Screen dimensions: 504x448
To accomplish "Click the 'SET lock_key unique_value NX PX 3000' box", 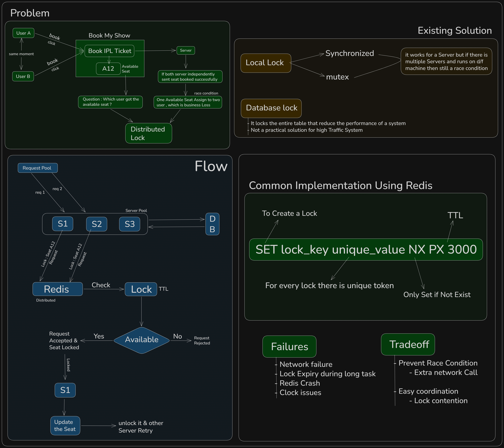I will coord(366,249).
